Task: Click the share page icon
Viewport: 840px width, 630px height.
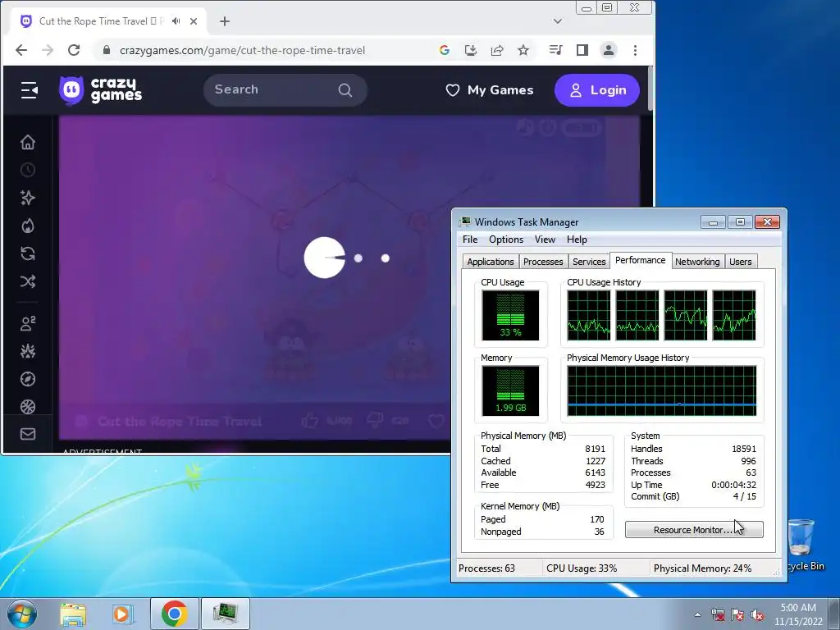Action: coord(497,50)
